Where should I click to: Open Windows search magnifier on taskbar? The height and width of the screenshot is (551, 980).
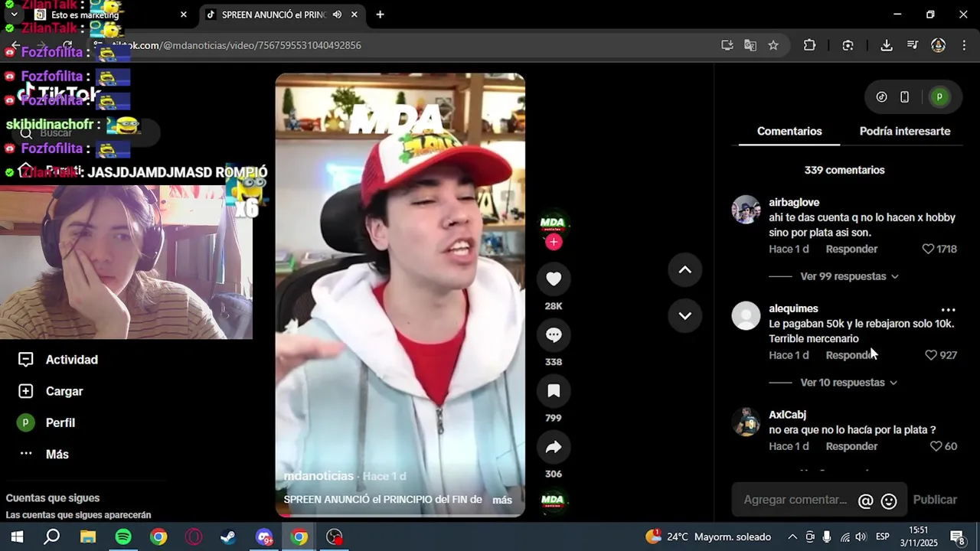point(52,537)
